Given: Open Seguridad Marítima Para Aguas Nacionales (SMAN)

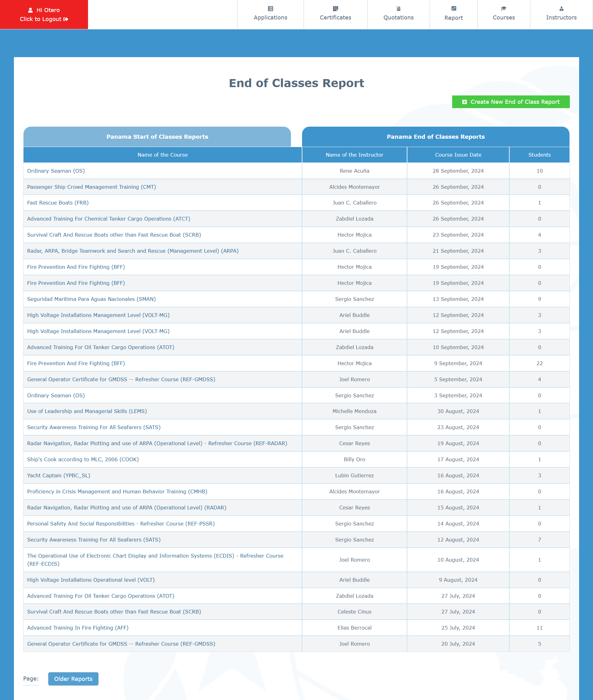Looking at the screenshot, I should (x=91, y=299).
